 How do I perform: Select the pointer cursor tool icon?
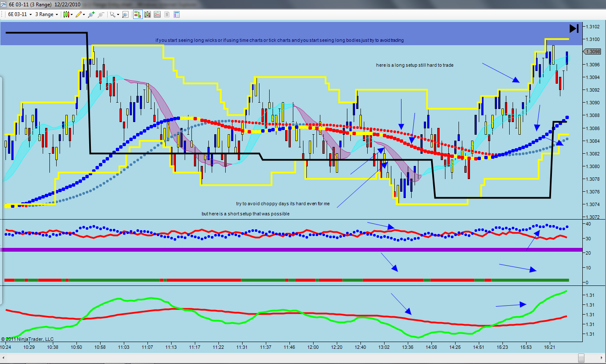[x=112, y=14]
